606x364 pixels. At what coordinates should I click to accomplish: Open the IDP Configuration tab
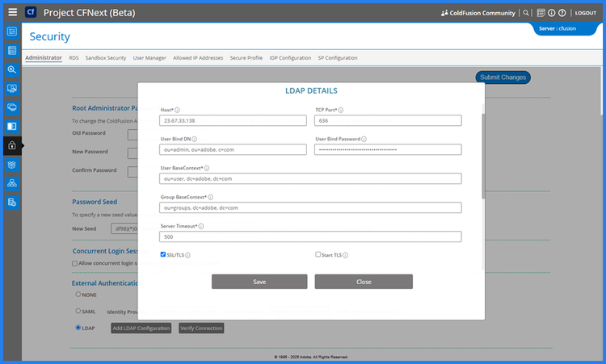coord(290,58)
